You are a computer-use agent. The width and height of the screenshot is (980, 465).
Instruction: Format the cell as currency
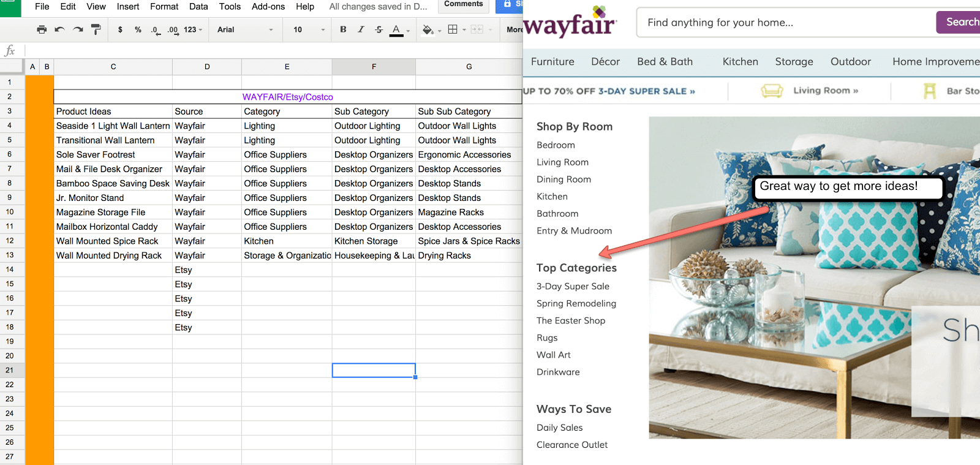120,29
